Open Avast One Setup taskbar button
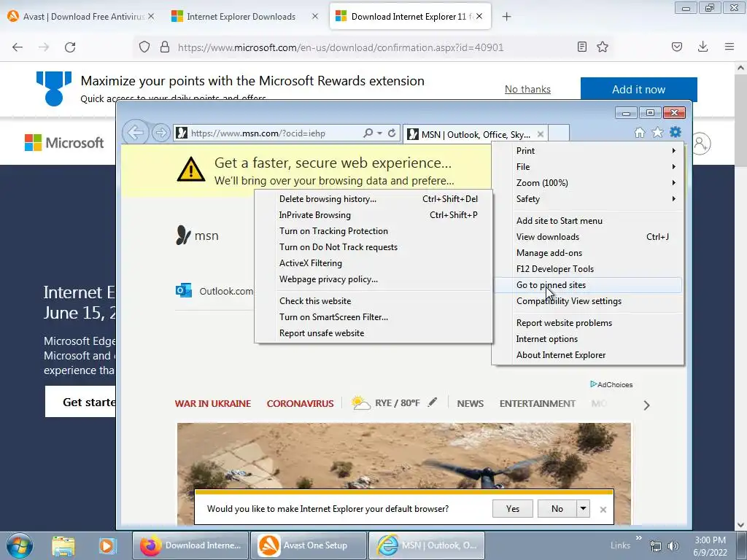 [309, 545]
